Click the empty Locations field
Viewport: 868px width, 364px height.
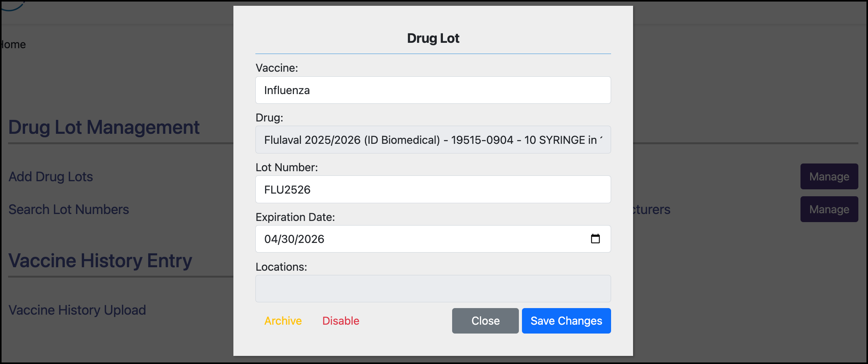point(433,288)
